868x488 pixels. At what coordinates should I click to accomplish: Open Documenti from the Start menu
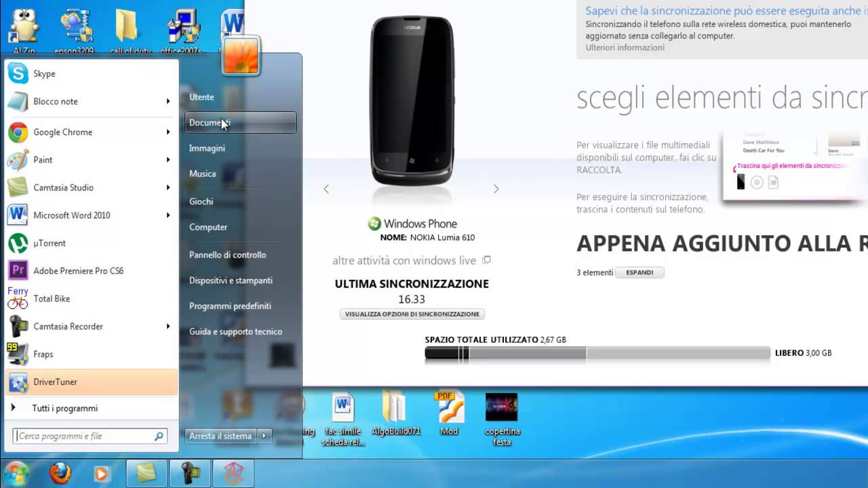(241, 123)
